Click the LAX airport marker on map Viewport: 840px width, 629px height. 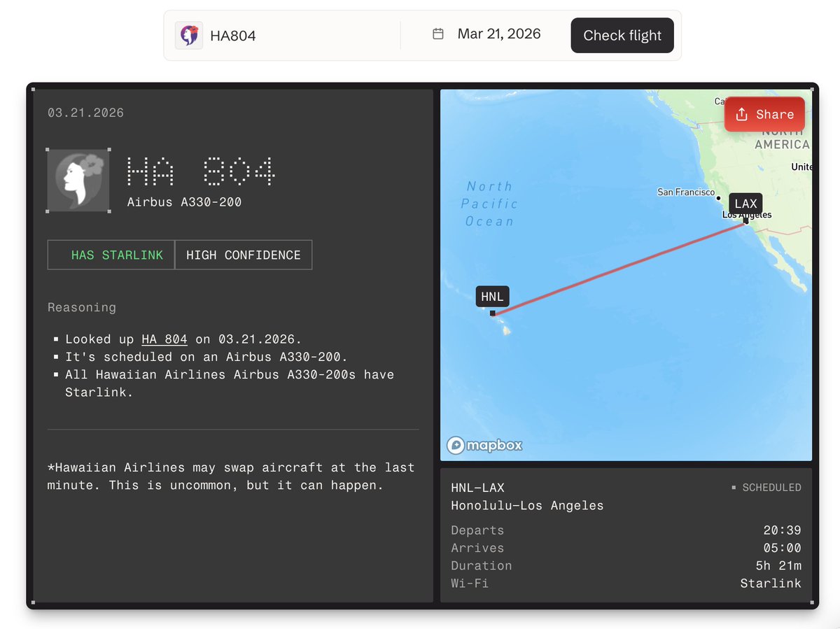[x=746, y=204]
